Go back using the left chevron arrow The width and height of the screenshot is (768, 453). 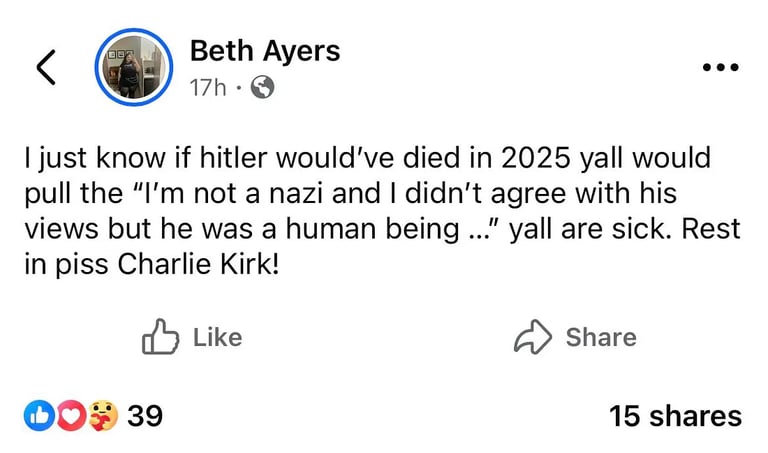[x=45, y=66]
